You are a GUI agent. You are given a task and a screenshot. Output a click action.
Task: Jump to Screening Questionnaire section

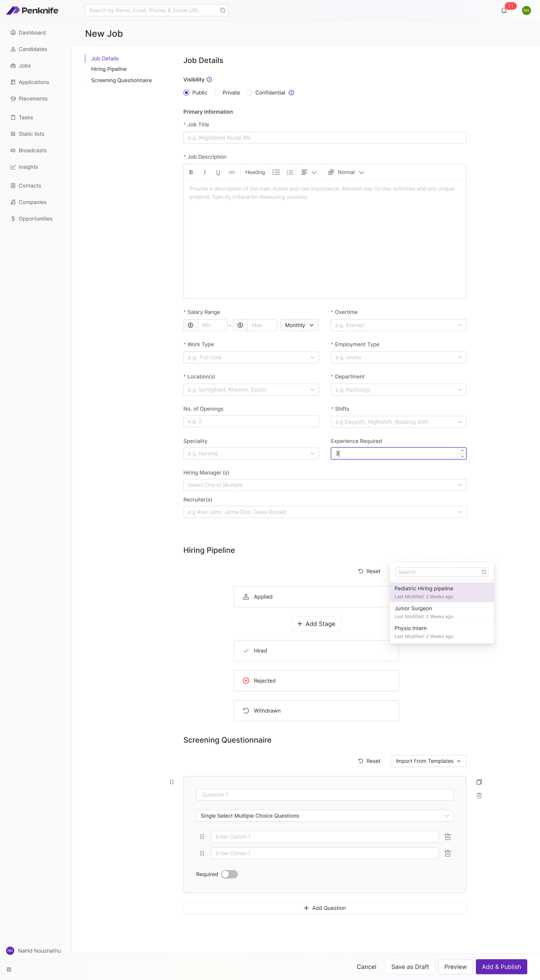pos(121,80)
